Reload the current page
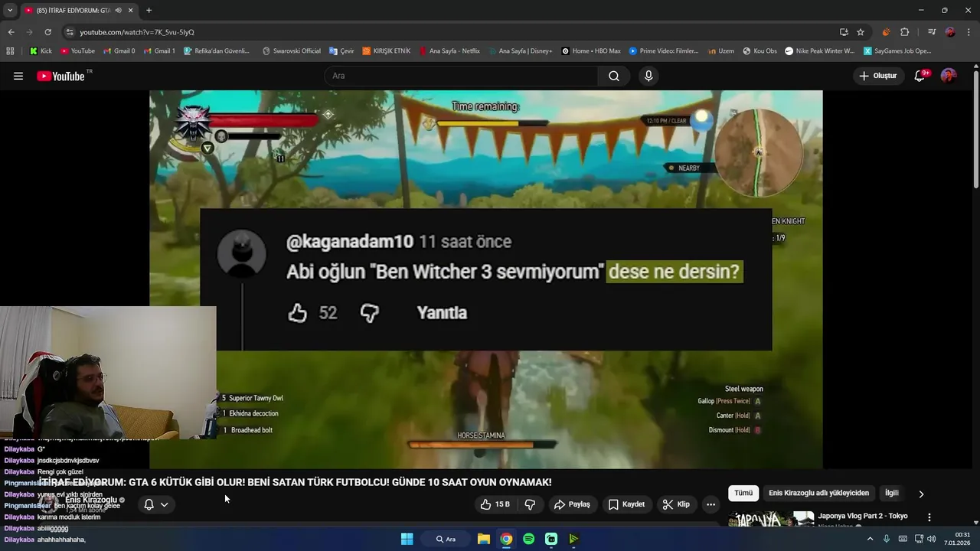The width and height of the screenshot is (980, 551). tap(47, 32)
